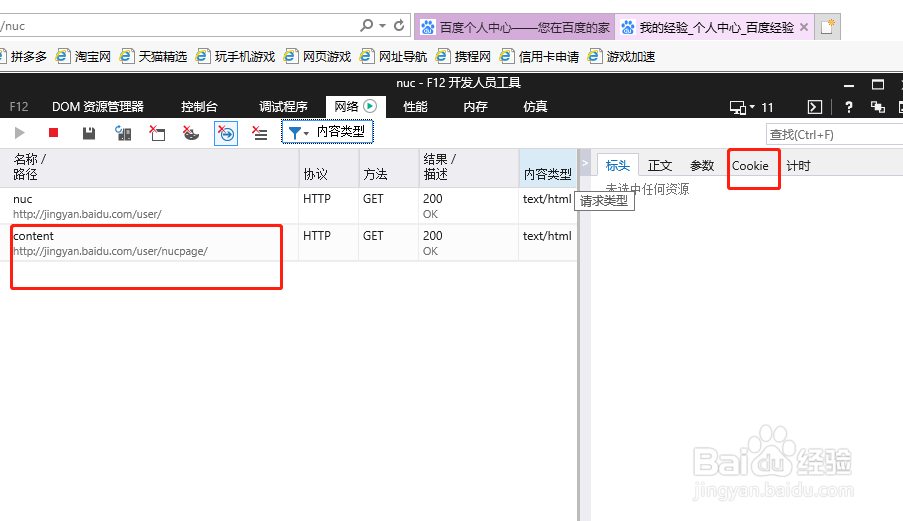Switch to the DOM 资源管理器 tab
Screen dimensions: 903x521
click(x=98, y=107)
